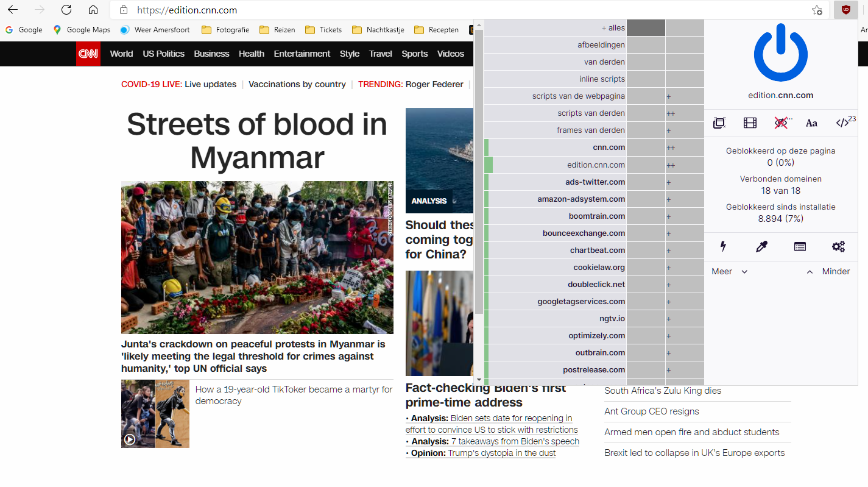Toggle the local rule cell for doubleclick.net
The height and width of the screenshot is (487, 868).
[x=685, y=285]
